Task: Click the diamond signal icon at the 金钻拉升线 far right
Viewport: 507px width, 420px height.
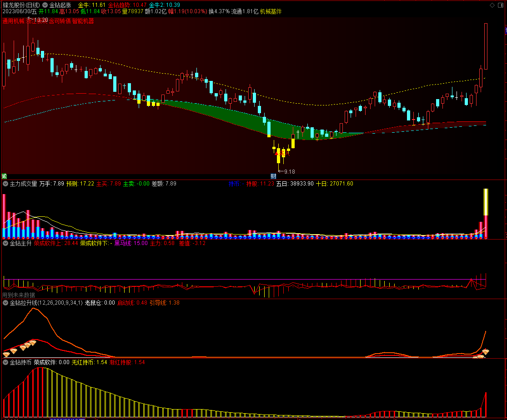Action: coord(485,352)
